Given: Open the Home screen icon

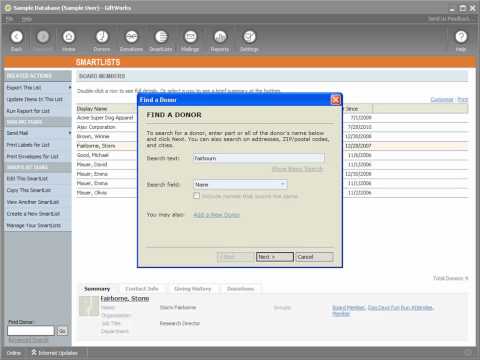Looking at the screenshot, I should [69, 37].
